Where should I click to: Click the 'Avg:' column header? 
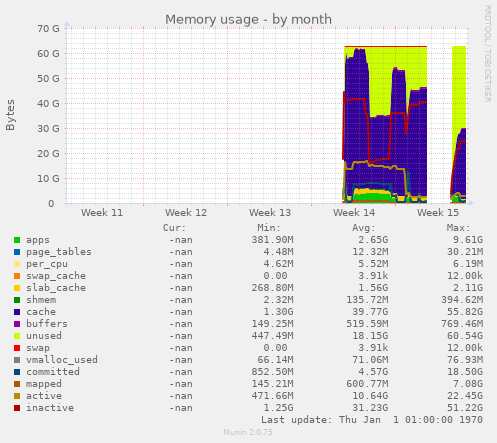tap(364, 228)
